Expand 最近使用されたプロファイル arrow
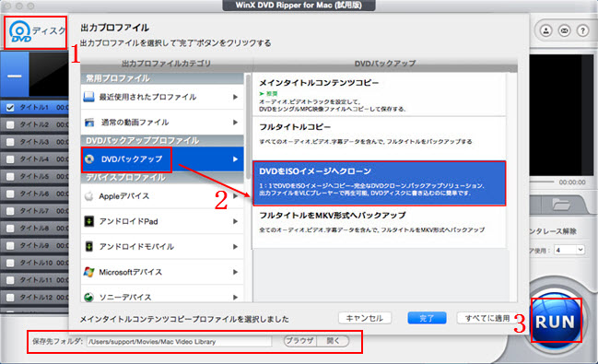 [x=235, y=97]
